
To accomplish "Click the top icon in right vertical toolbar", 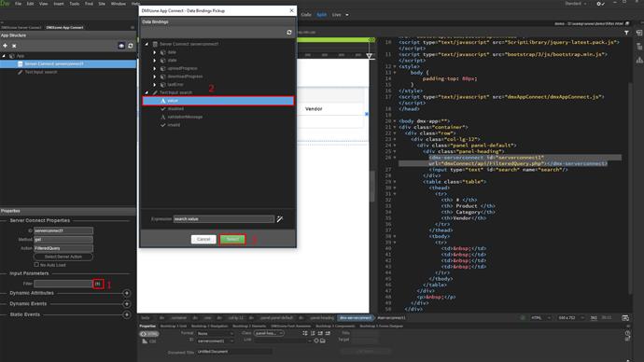I will click(639, 33).
